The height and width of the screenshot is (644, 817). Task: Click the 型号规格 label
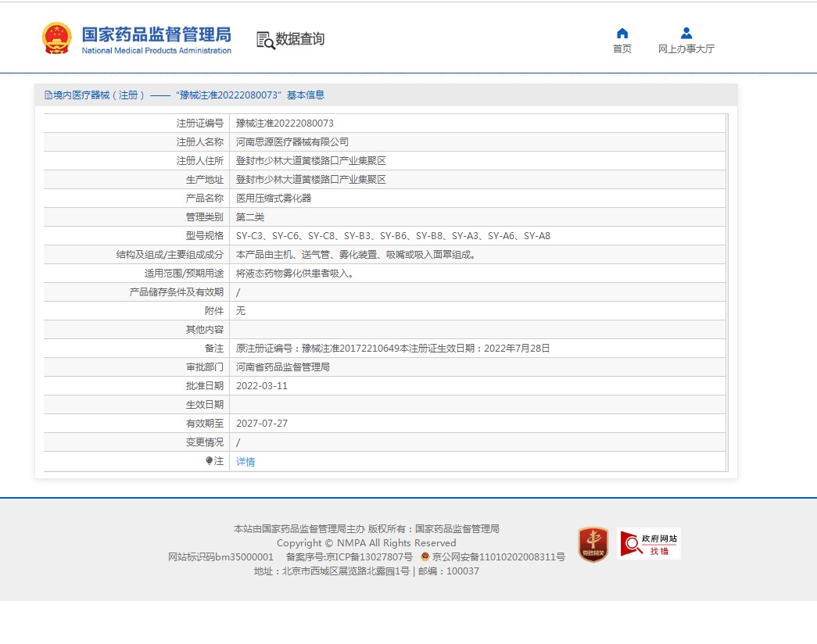(x=205, y=236)
